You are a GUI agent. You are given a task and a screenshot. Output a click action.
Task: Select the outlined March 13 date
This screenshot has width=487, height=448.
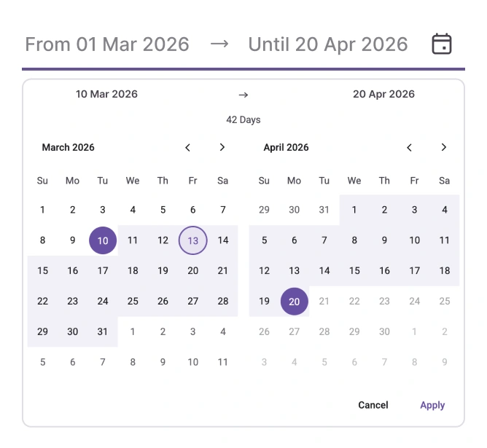coord(193,240)
